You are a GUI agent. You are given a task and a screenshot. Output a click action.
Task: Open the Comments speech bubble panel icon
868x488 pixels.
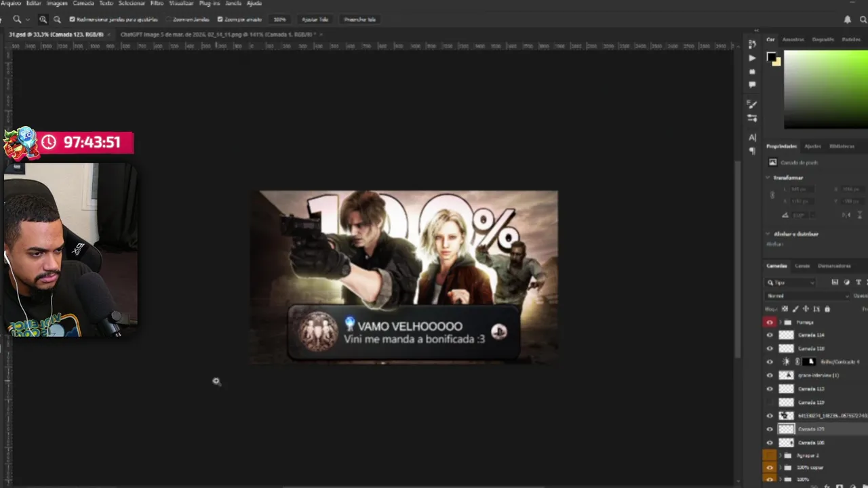tap(752, 85)
